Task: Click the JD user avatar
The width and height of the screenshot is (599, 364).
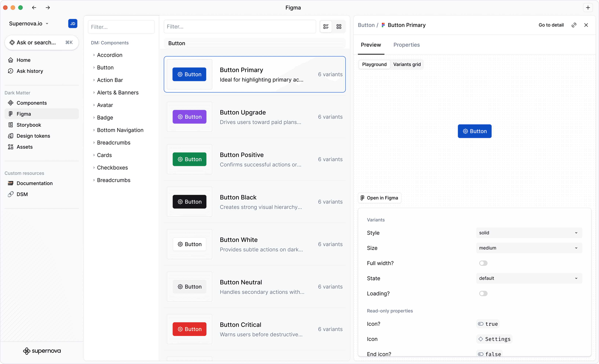Action: coord(73,24)
